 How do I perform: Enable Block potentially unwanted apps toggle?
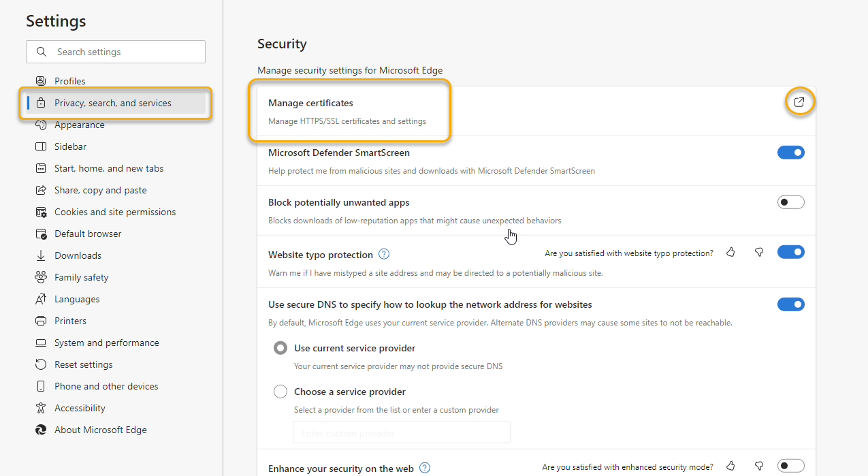[791, 202]
